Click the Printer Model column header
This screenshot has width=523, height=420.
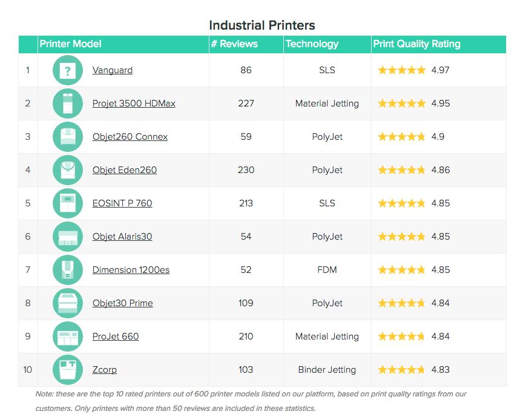pyautogui.click(x=71, y=44)
